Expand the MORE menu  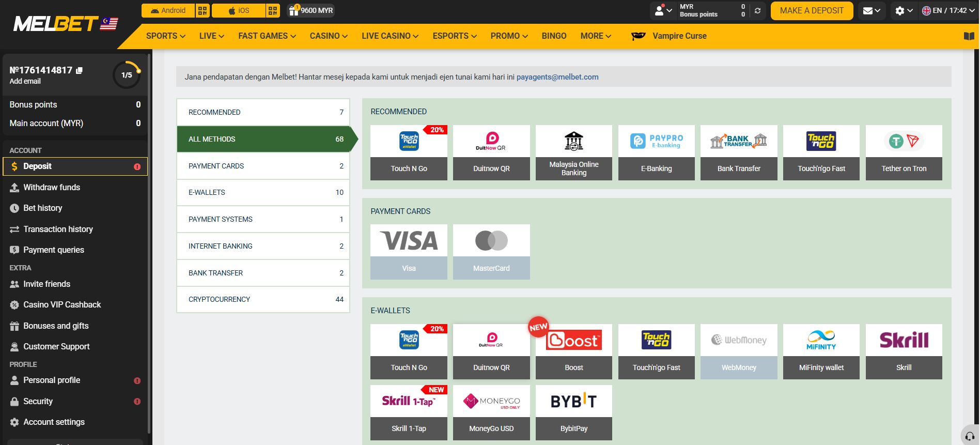click(x=596, y=36)
